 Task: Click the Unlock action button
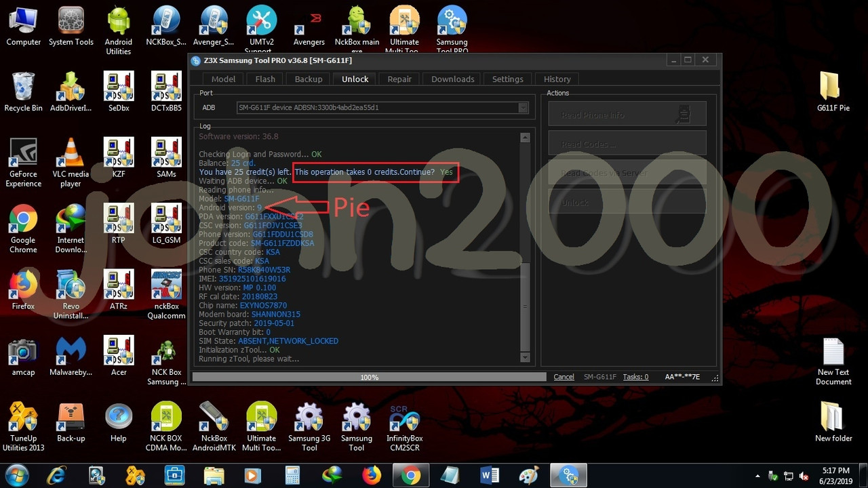[x=627, y=202]
